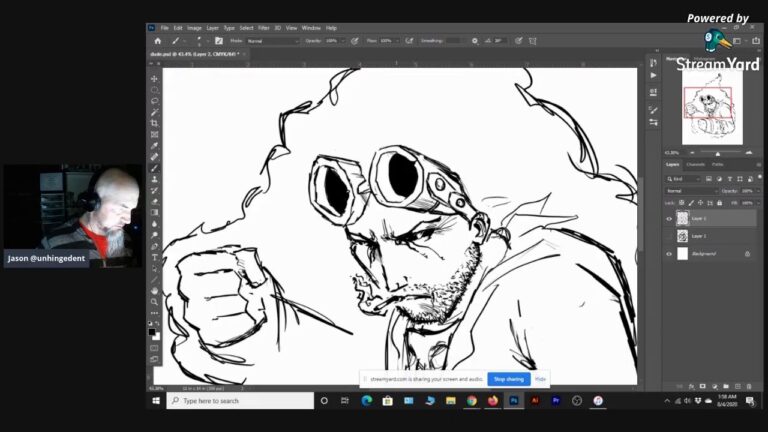This screenshot has height=432, width=768.
Task: Hide Layer 2 using eye icon
Action: point(669,218)
